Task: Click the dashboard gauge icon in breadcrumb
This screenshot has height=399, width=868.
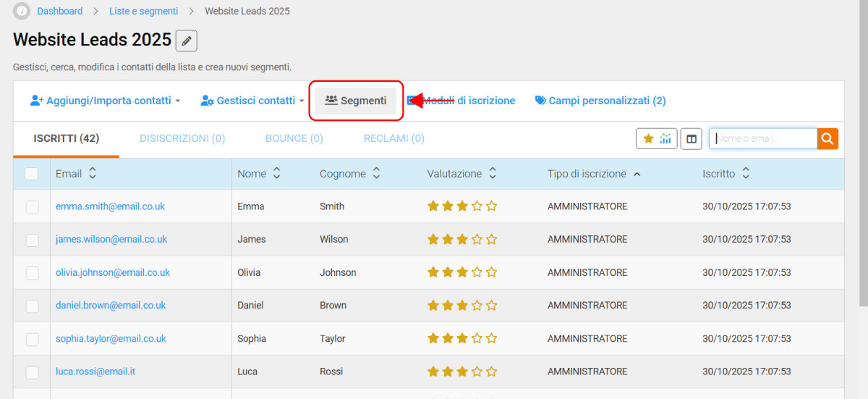Action: coord(22,11)
